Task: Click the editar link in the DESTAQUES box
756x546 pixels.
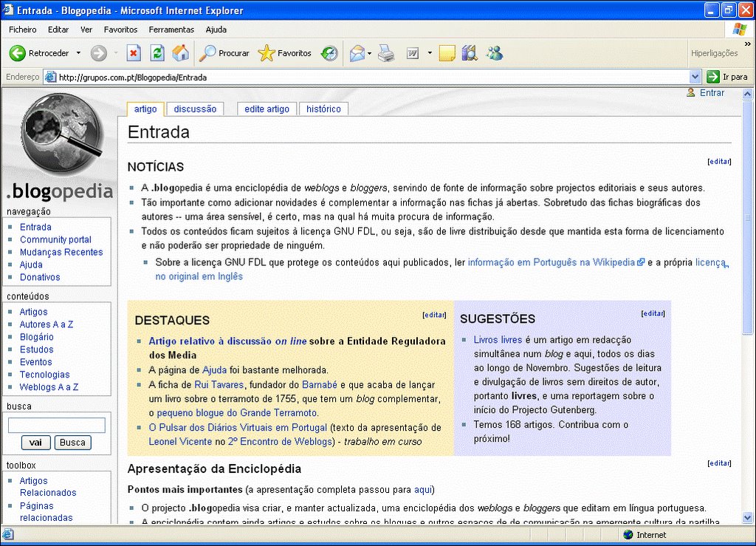Action: [434, 315]
